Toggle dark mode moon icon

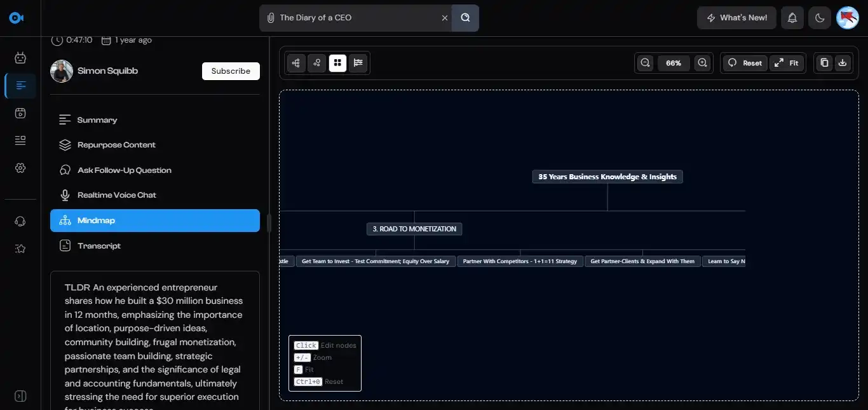pyautogui.click(x=820, y=18)
